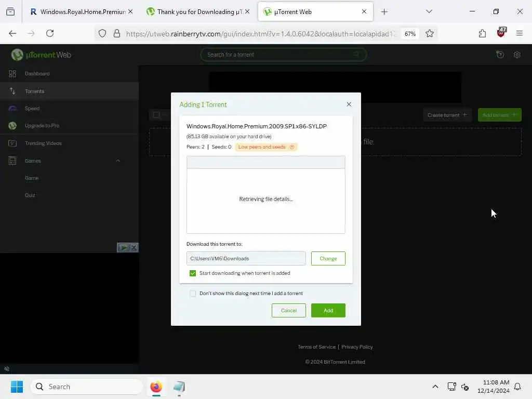Click the Add torrent button behind dialog

coord(499,115)
